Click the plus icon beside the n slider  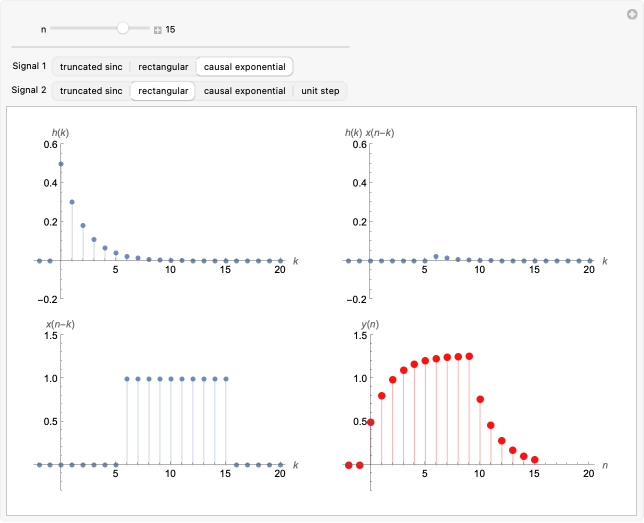click(157, 29)
